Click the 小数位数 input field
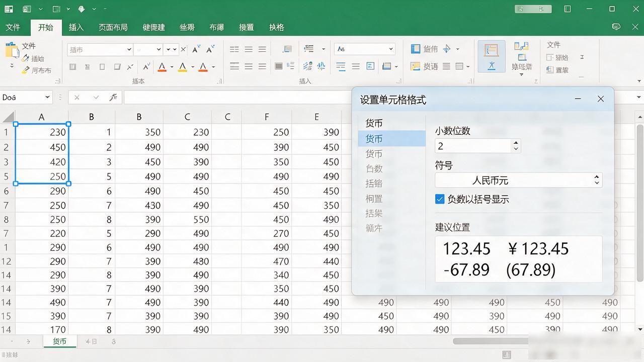Viewport: 644px width, 362px height. point(473,146)
